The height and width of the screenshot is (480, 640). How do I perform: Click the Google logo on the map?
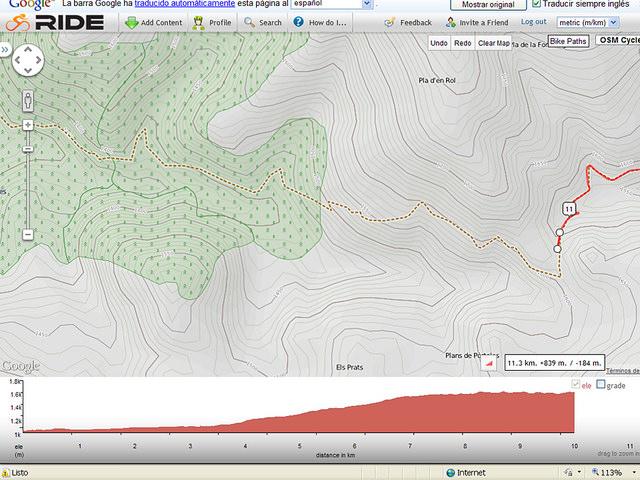[20, 366]
